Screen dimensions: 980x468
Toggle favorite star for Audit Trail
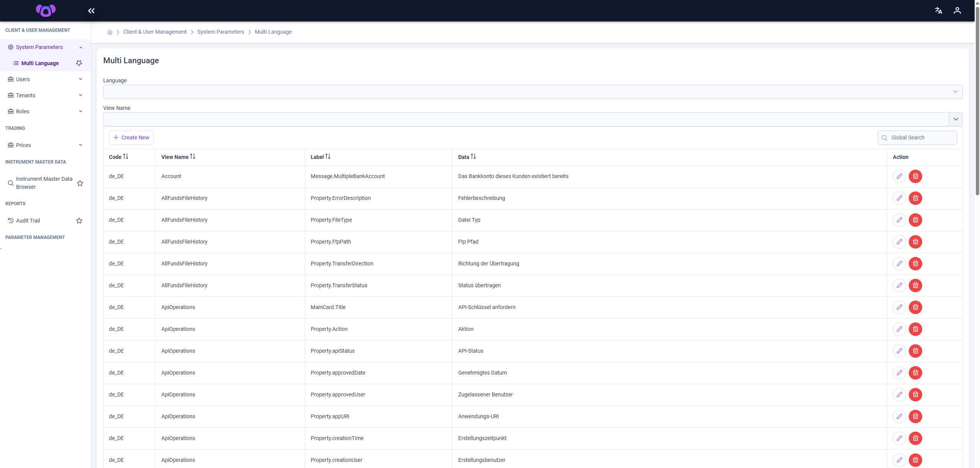click(79, 221)
